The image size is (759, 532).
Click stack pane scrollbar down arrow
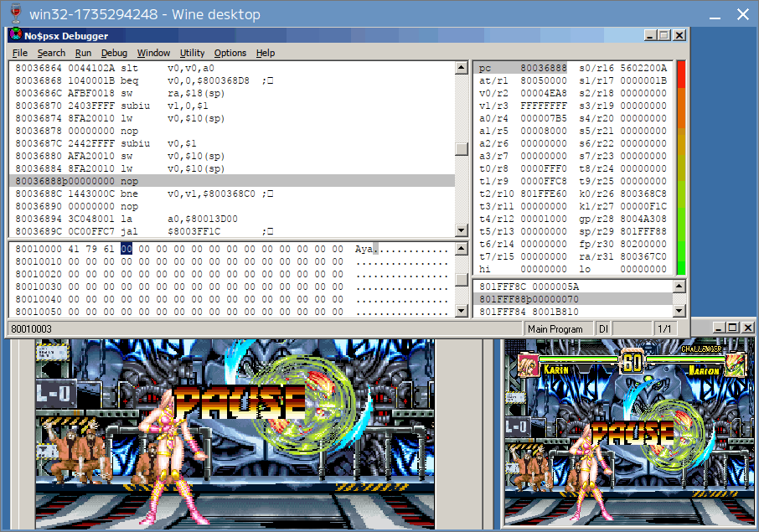tap(679, 312)
